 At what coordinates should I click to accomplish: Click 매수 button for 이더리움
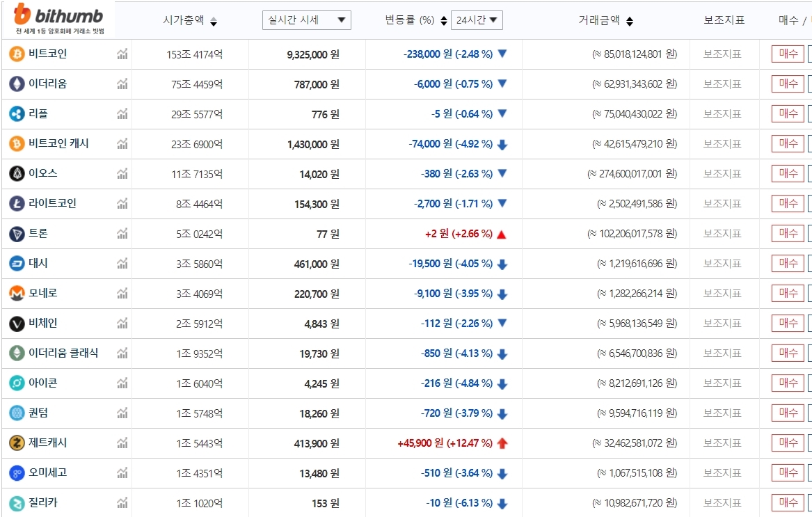[x=788, y=84]
